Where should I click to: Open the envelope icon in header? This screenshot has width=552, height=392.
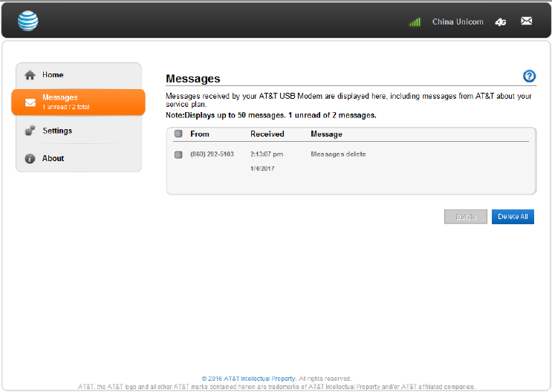pyautogui.click(x=526, y=21)
